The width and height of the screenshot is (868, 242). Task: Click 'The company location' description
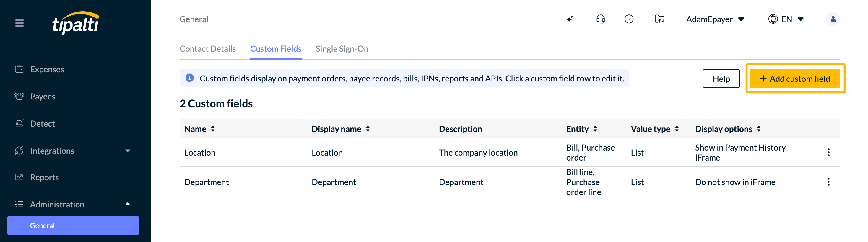point(478,153)
